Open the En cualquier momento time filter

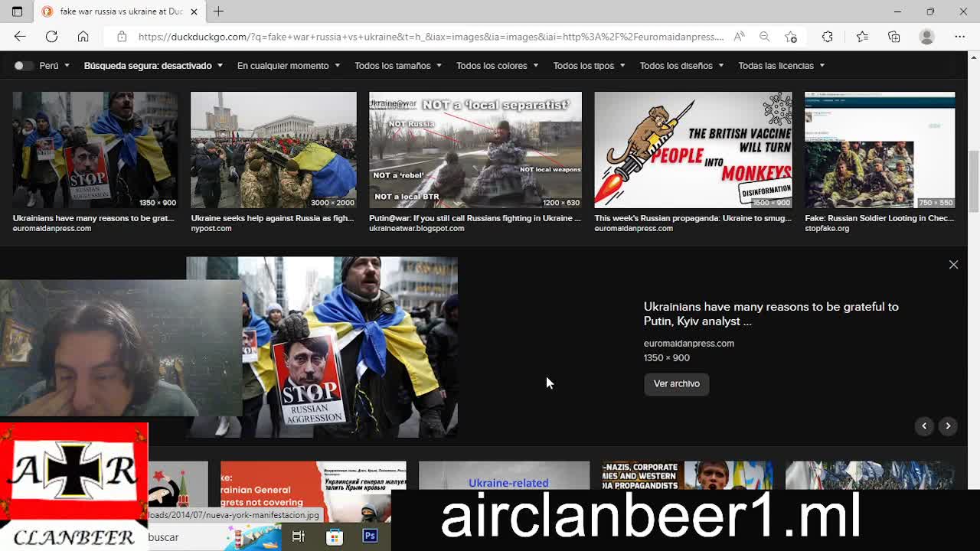coord(289,66)
